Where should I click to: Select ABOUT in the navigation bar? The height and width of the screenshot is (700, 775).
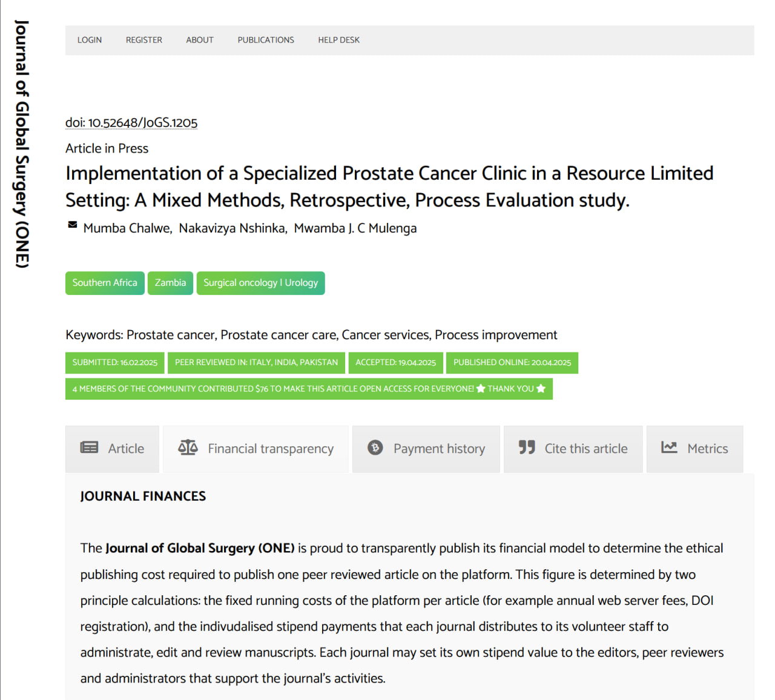tap(200, 40)
